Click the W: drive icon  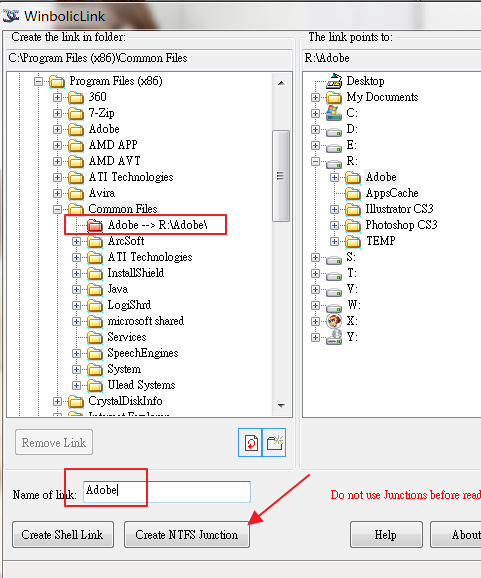click(334, 307)
